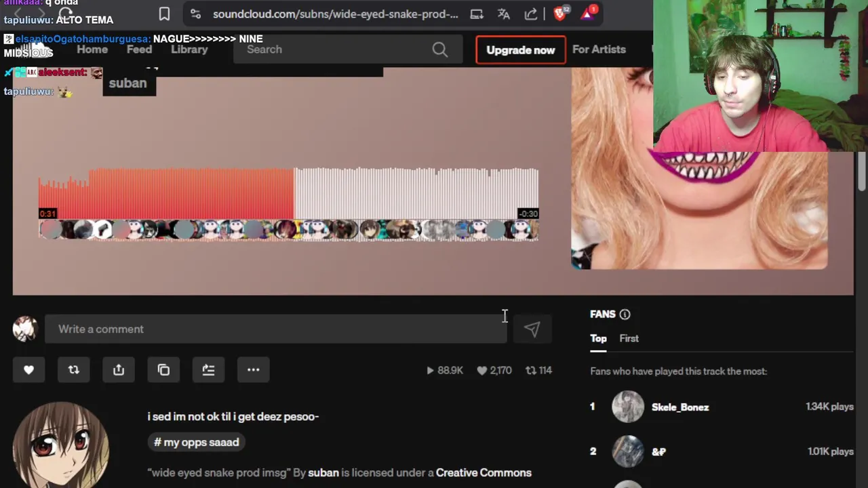The width and height of the screenshot is (868, 488).
Task: Click the 0:31 elapsed time label
Action: [x=47, y=214]
